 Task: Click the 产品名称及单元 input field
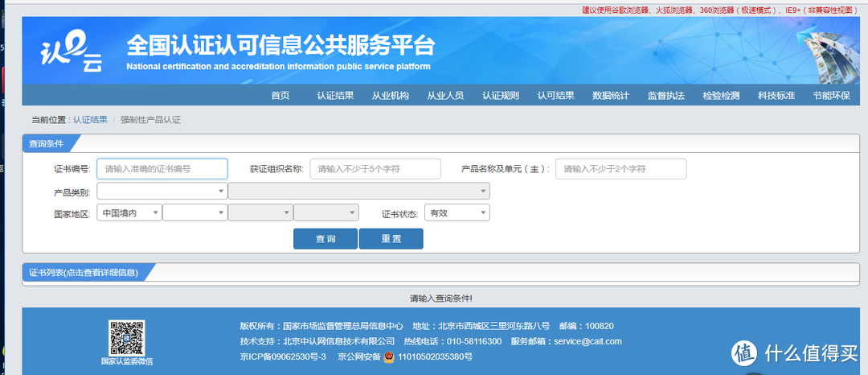(620, 169)
